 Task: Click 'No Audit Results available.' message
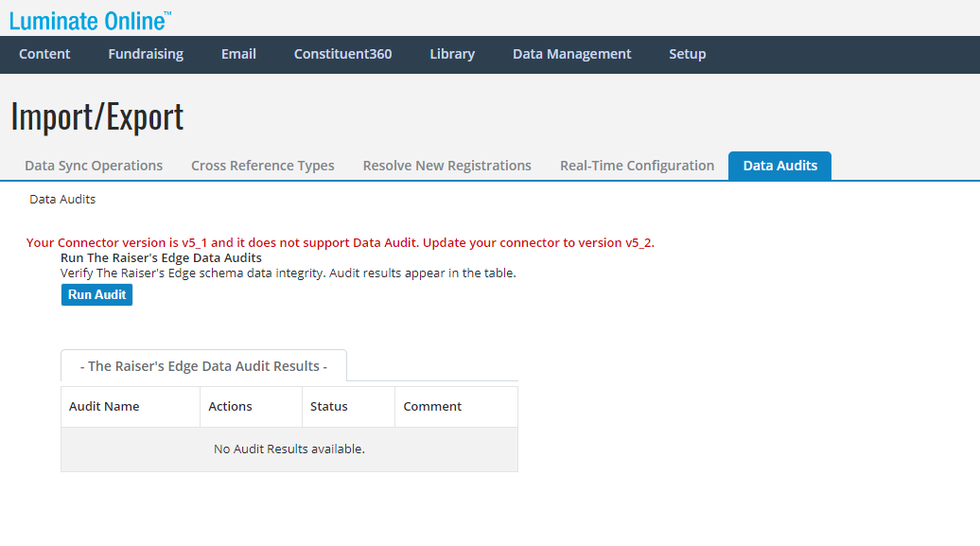coord(289,449)
